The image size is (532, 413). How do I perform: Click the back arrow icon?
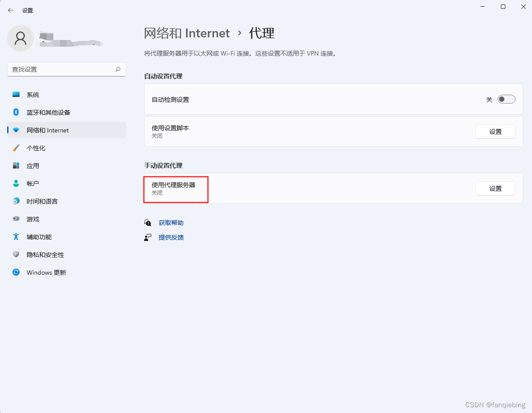tap(11, 10)
